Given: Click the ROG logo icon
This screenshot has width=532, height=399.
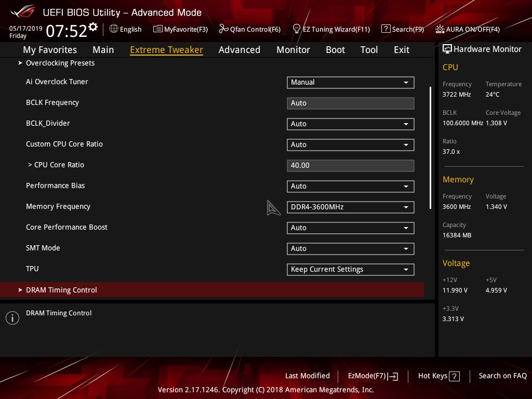Looking at the screenshot, I should [x=23, y=12].
